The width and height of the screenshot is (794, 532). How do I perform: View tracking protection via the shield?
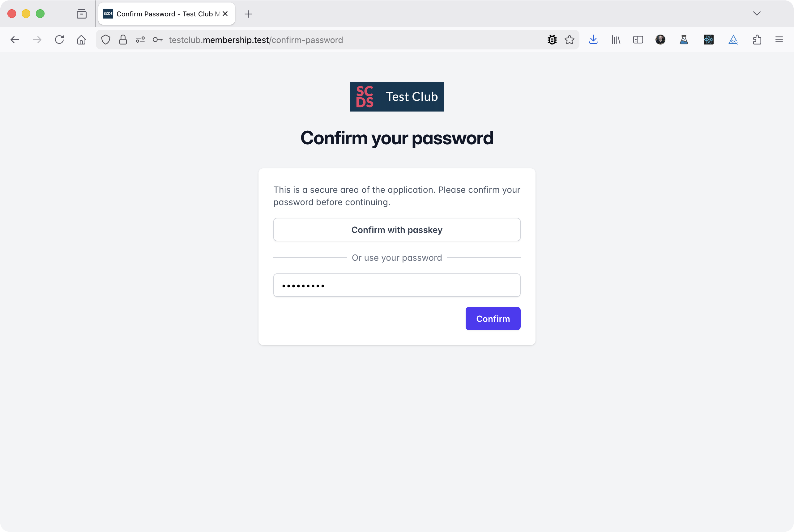(x=105, y=40)
